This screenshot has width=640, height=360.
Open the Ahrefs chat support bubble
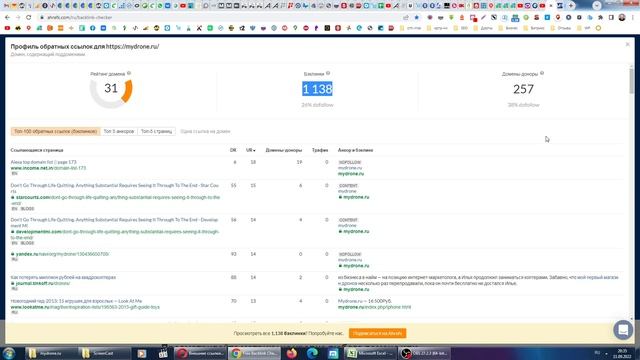coord(623,329)
